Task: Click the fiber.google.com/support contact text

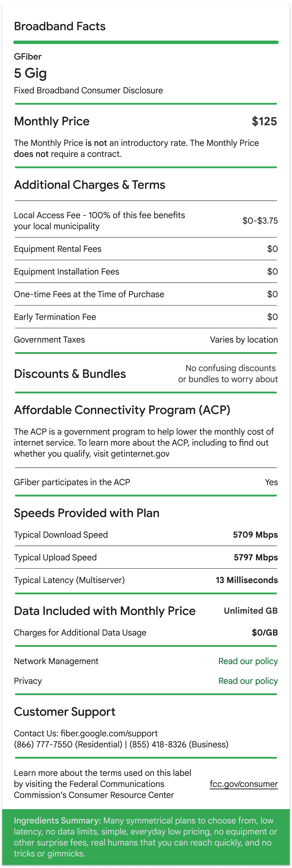Action: [109, 734]
